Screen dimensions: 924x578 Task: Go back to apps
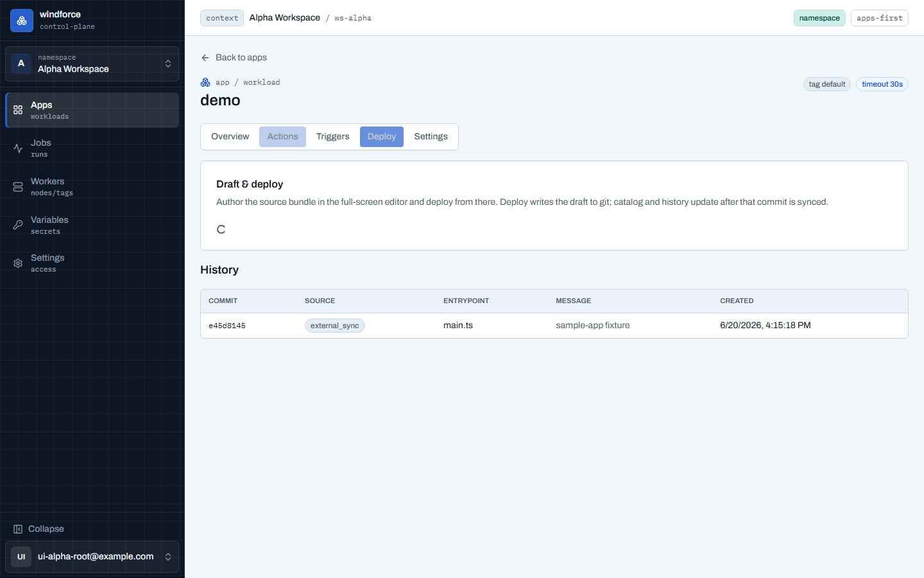pyautogui.click(x=234, y=58)
